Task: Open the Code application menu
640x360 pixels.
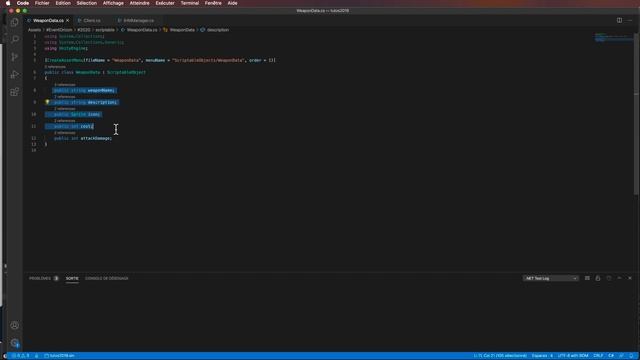Action: [x=22, y=3]
